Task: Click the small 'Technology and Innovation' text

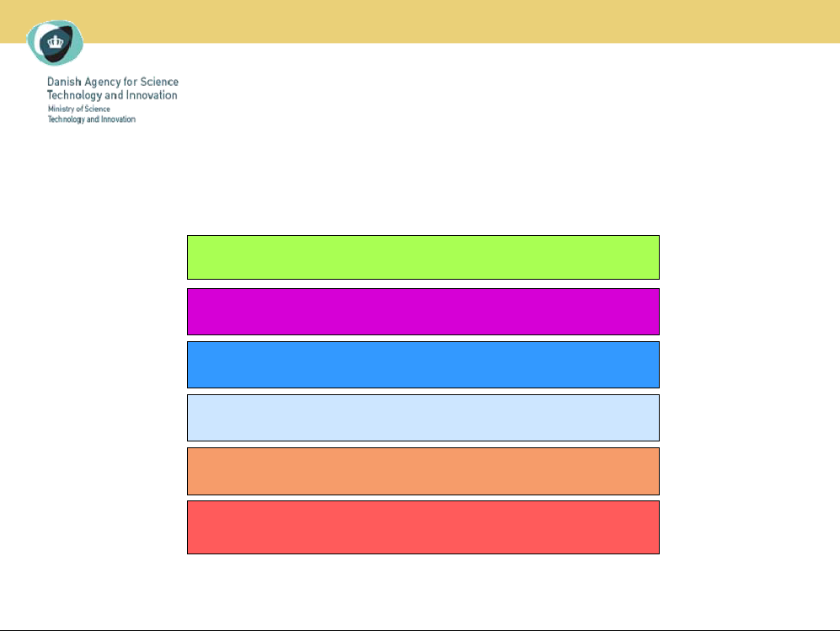Action: (x=91, y=120)
